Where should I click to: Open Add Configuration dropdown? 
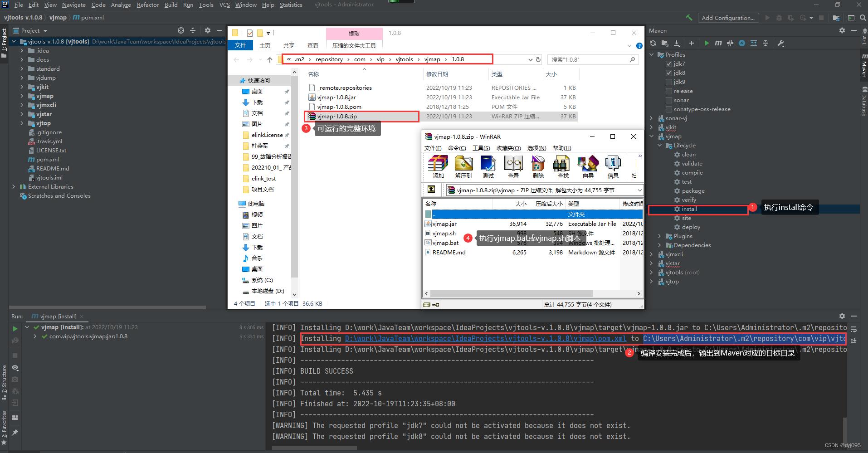point(728,18)
